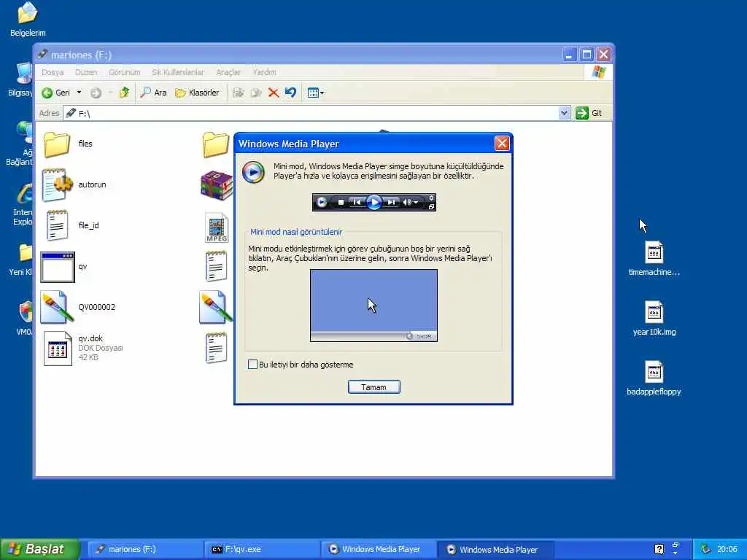Switch to second Windows Media Player taskbar item
The height and width of the screenshot is (560, 747).
click(x=496, y=550)
